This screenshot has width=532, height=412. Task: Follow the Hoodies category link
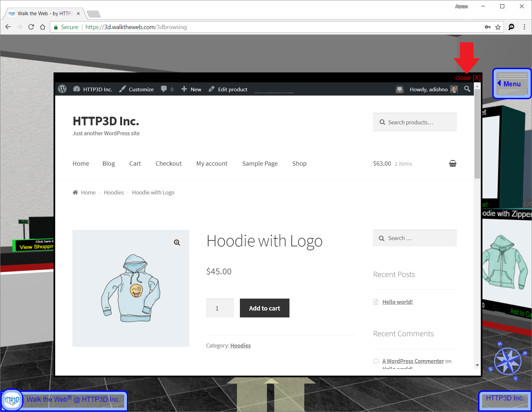(x=241, y=346)
